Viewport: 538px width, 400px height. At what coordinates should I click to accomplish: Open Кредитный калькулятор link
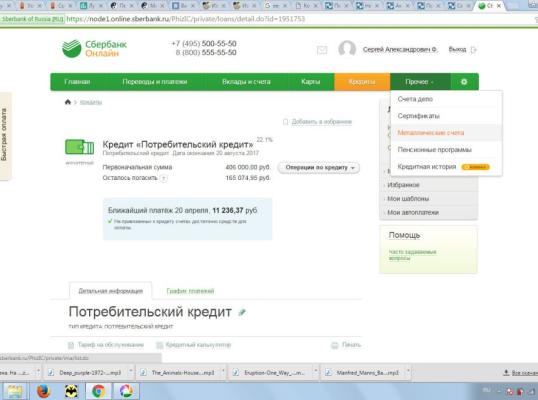[198, 345]
